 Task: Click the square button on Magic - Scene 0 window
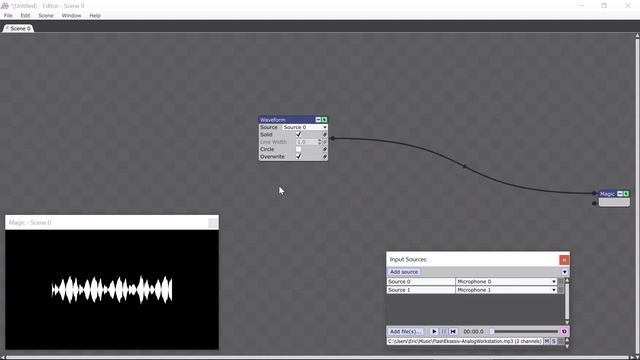click(213, 222)
